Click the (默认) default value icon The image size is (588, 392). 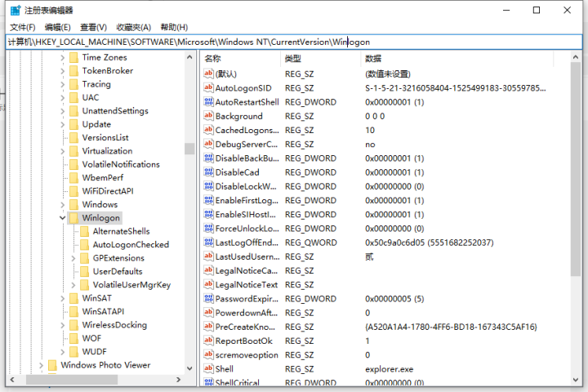208,73
